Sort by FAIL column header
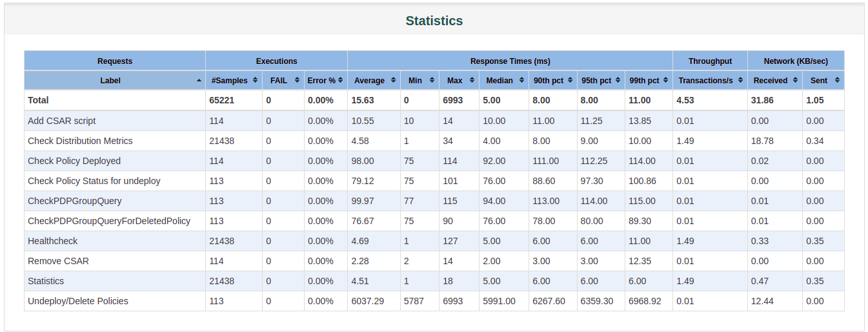This screenshot has width=868, height=332. 283,81
